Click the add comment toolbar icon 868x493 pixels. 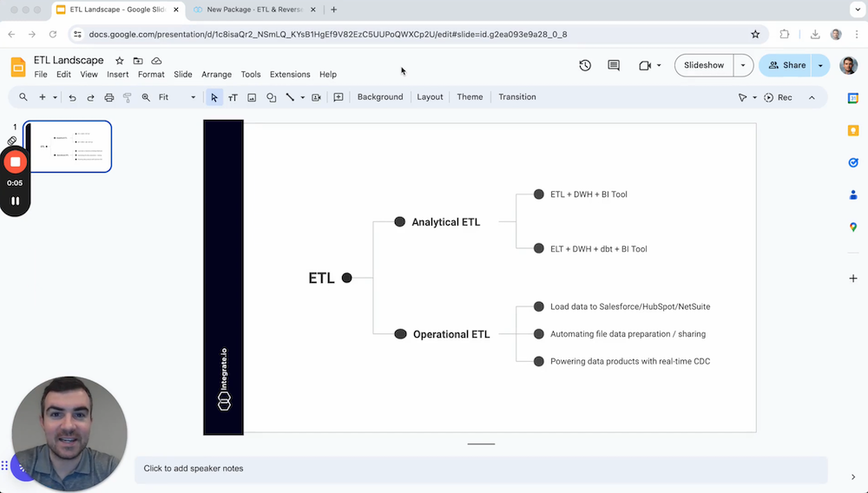tap(339, 98)
